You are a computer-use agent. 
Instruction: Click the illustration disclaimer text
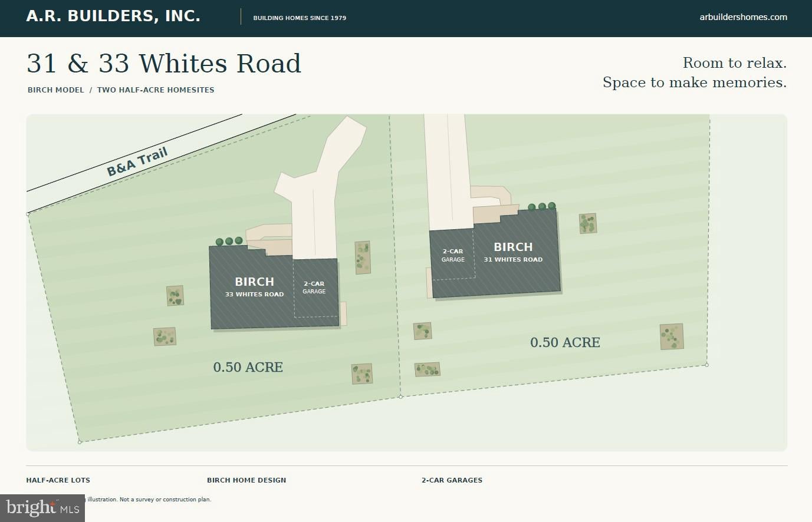(x=149, y=500)
